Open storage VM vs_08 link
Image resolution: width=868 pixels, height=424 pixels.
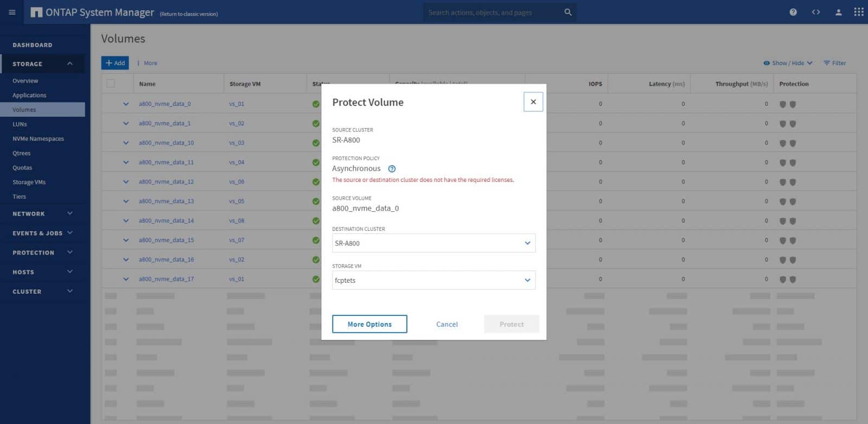coord(237,220)
